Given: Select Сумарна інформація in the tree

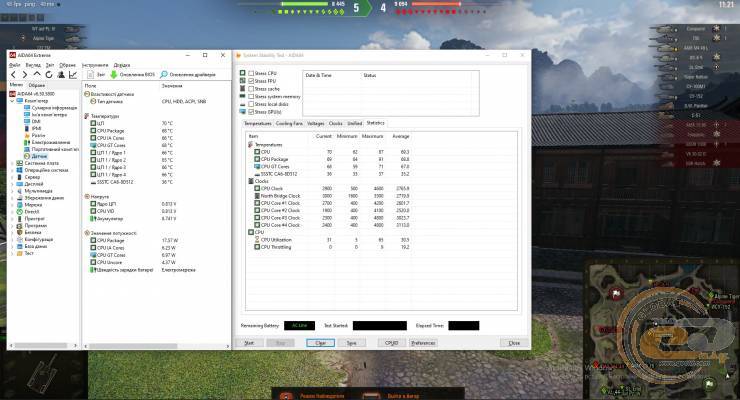Looking at the screenshot, I should tap(50, 108).
